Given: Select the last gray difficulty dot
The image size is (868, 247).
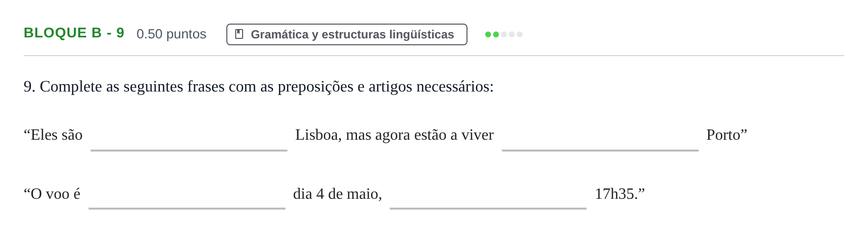Looking at the screenshot, I should (520, 34).
